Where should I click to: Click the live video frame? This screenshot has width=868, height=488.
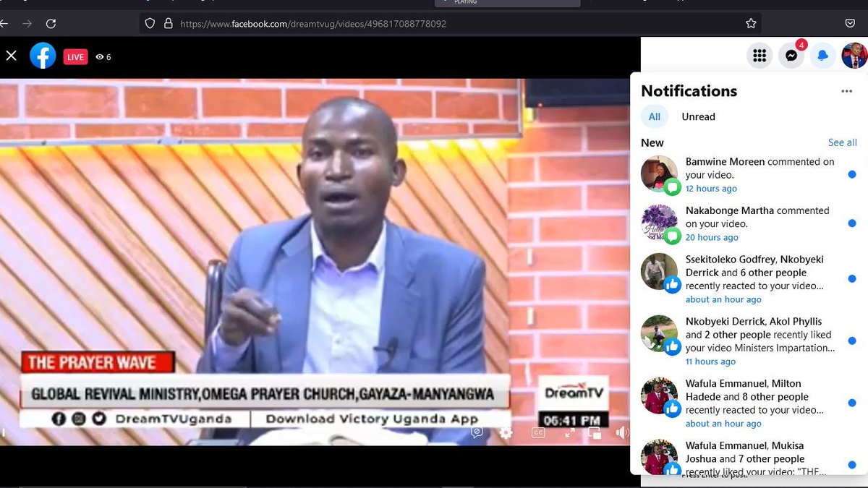click(x=315, y=261)
